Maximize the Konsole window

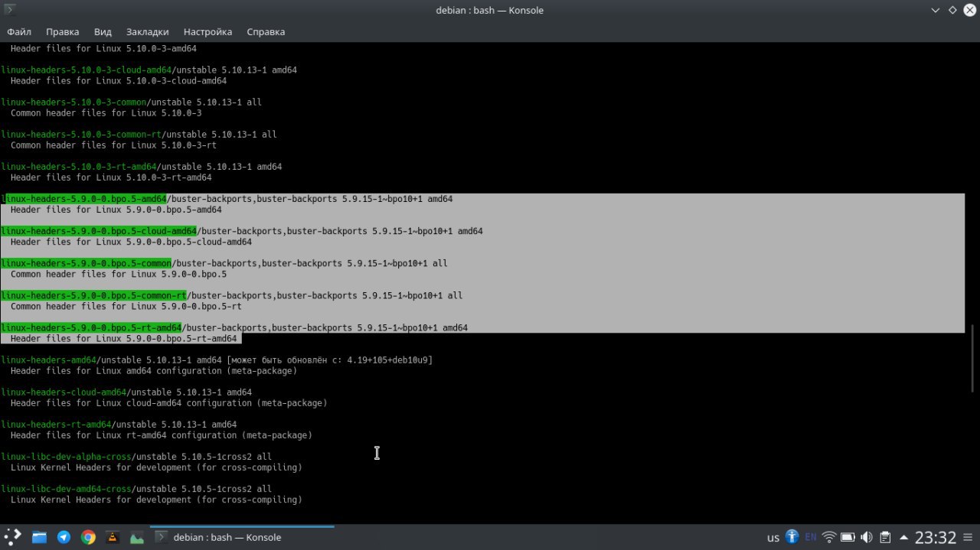952,10
